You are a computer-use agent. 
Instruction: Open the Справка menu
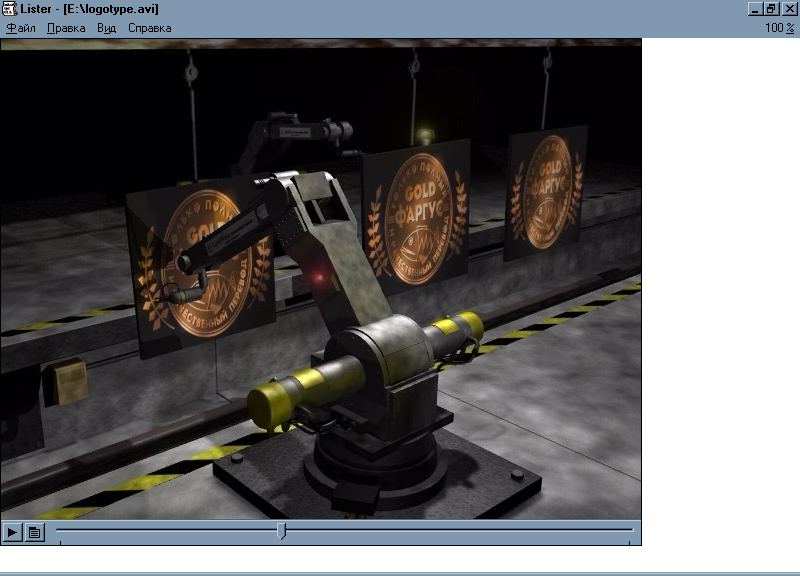coord(149,28)
